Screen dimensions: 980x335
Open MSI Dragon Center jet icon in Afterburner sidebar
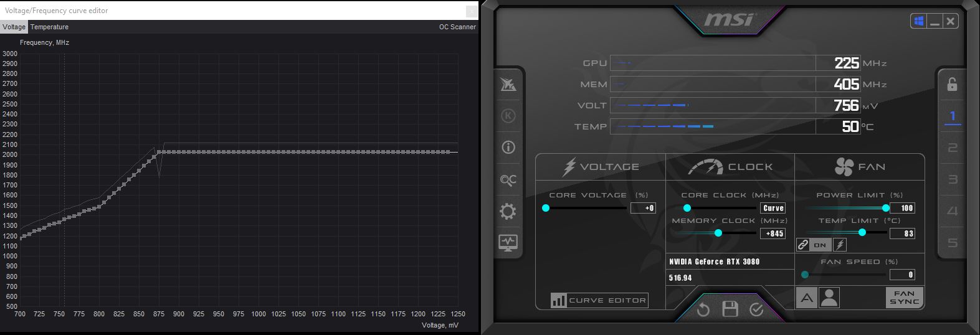point(508,84)
